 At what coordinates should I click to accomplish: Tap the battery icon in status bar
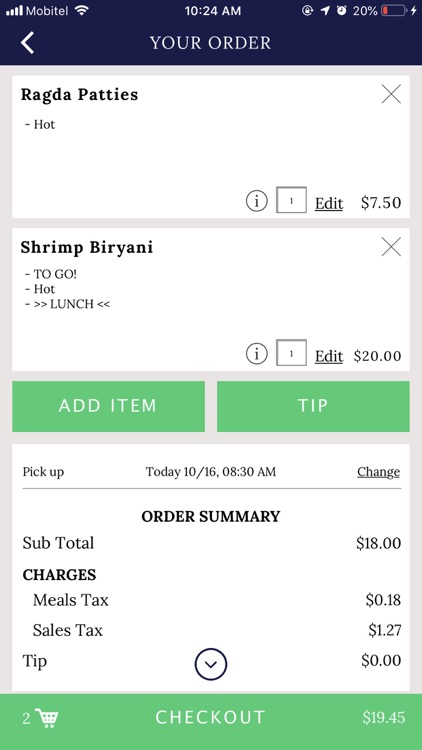click(394, 11)
